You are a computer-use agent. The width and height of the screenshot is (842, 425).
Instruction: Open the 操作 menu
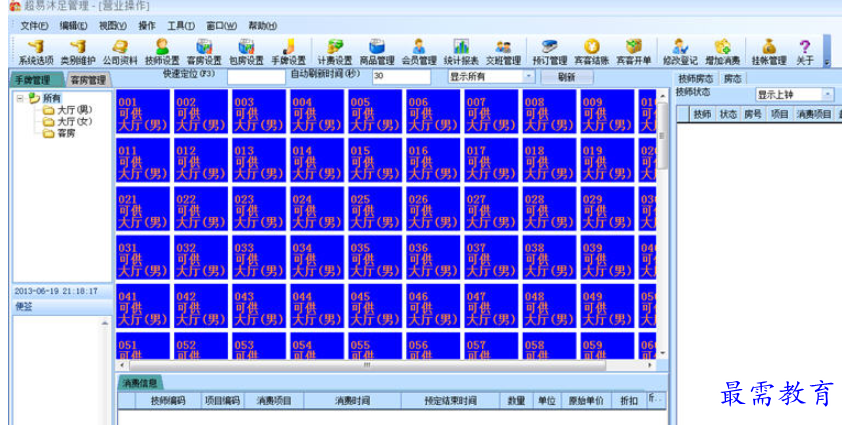click(x=147, y=26)
